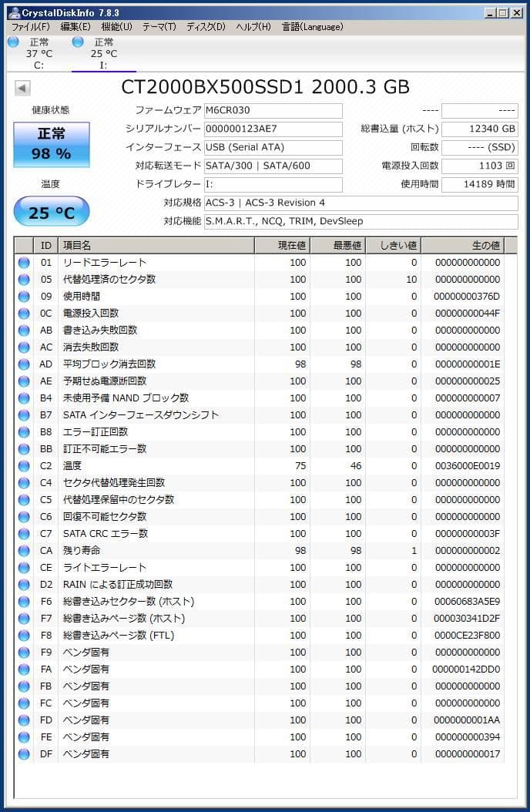Click status circle for RAIN による訂正成功回数 row

click(24, 585)
